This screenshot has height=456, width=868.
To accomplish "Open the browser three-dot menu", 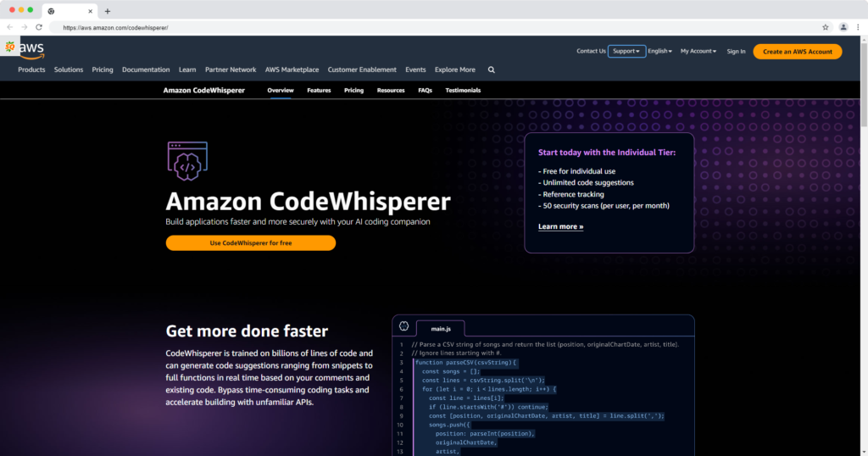I will pyautogui.click(x=858, y=27).
